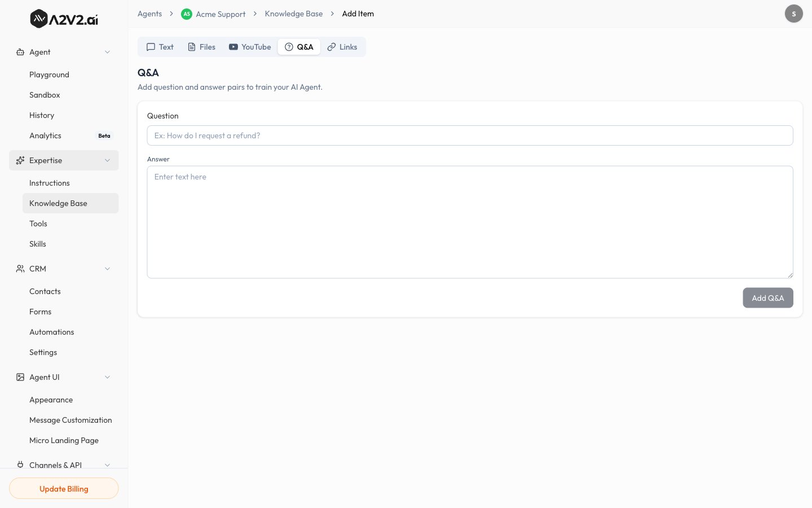Focus the Question input field
The width and height of the screenshot is (812, 508).
470,135
